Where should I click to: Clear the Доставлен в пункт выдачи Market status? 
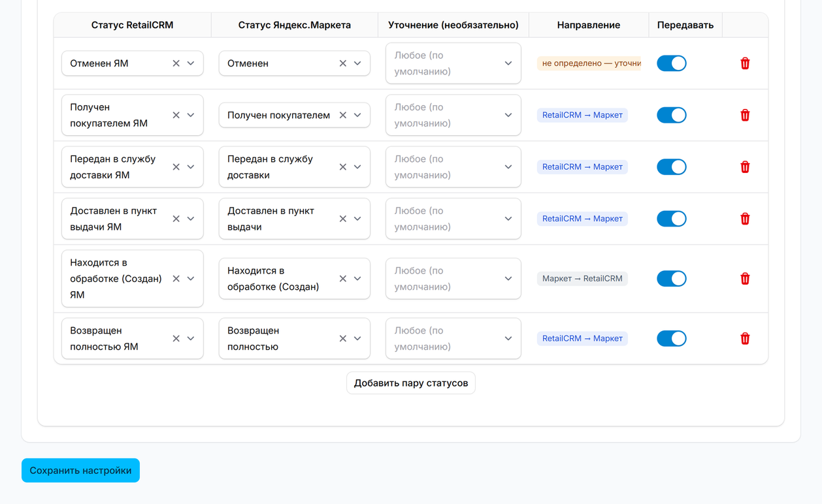(342, 219)
